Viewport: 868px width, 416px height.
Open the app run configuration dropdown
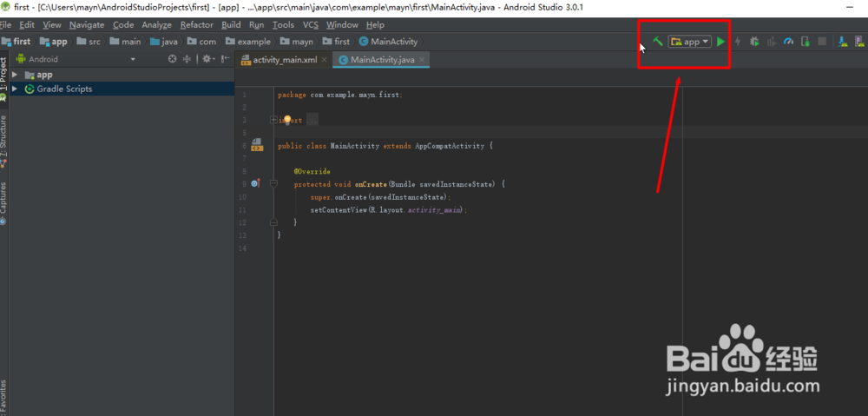click(689, 42)
